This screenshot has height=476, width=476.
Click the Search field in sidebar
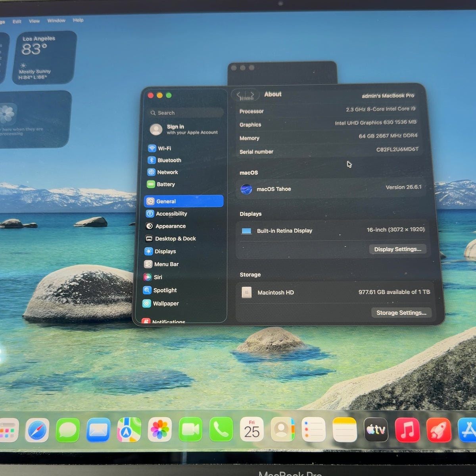pos(185,113)
